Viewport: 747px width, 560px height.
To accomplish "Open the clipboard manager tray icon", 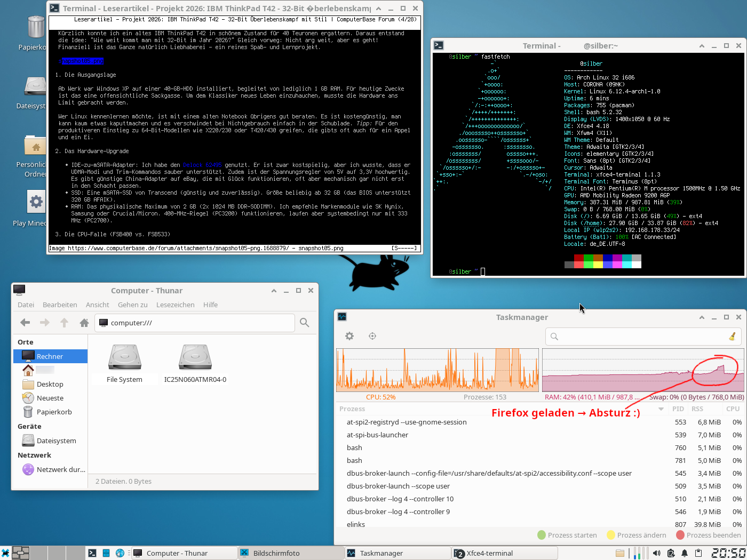I will point(698,553).
